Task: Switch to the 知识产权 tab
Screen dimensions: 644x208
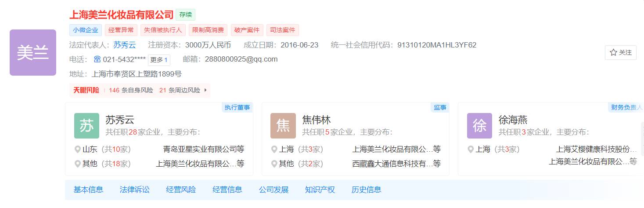Action: [320, 190]
